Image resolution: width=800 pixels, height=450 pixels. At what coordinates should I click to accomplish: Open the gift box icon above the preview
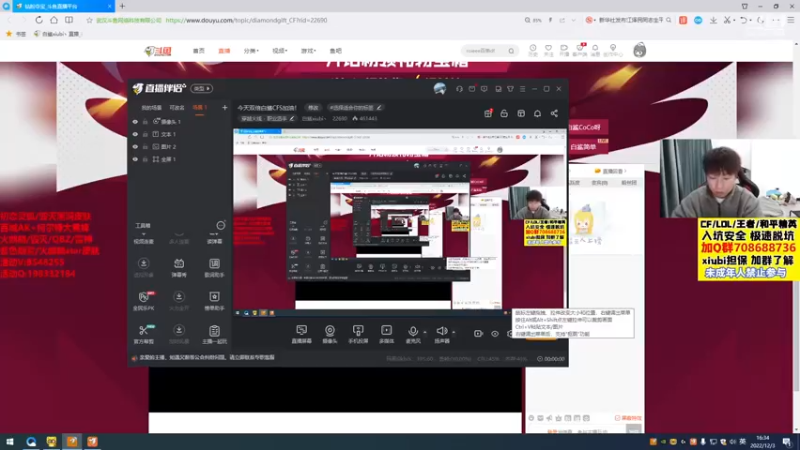[488, 113]
